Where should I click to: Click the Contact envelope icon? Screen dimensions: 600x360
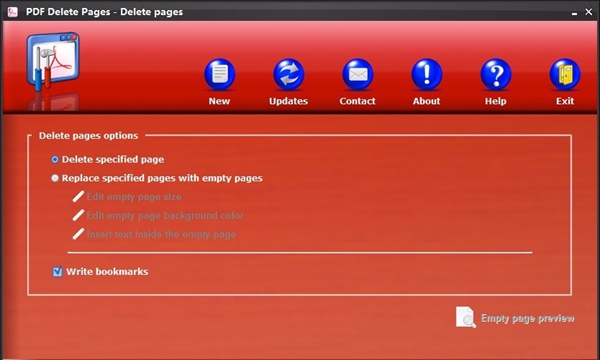point(358,74)
